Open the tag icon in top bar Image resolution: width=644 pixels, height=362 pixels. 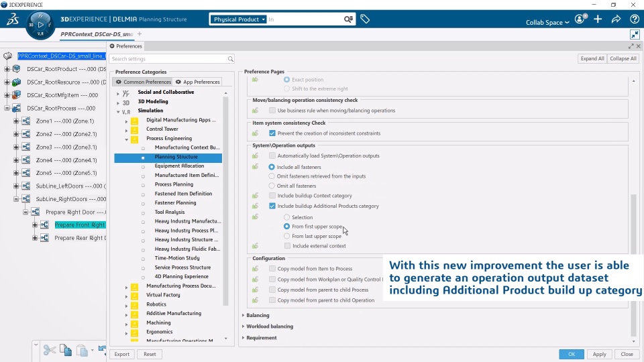[365, 19]
